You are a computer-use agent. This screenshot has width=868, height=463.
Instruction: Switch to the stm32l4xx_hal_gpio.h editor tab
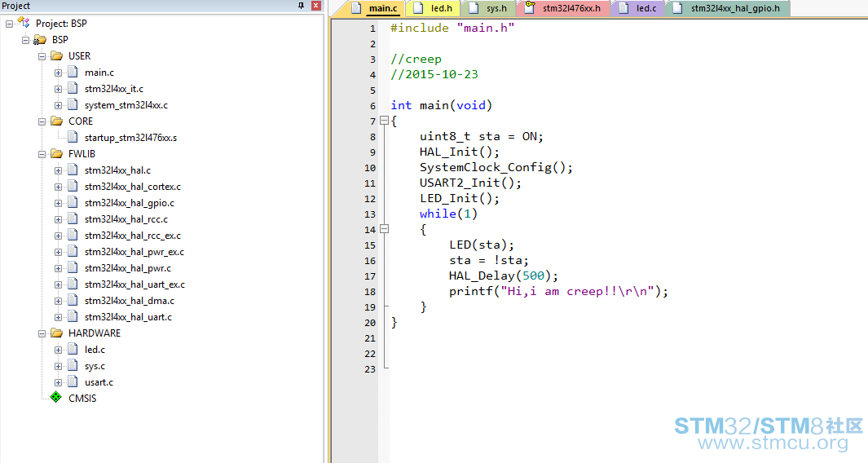point(729,8)
